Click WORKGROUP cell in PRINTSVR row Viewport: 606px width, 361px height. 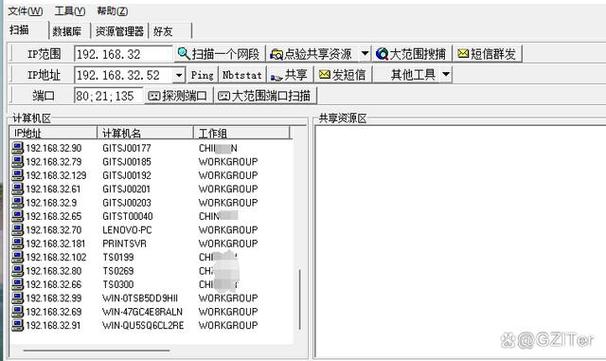tap(228, 244)
